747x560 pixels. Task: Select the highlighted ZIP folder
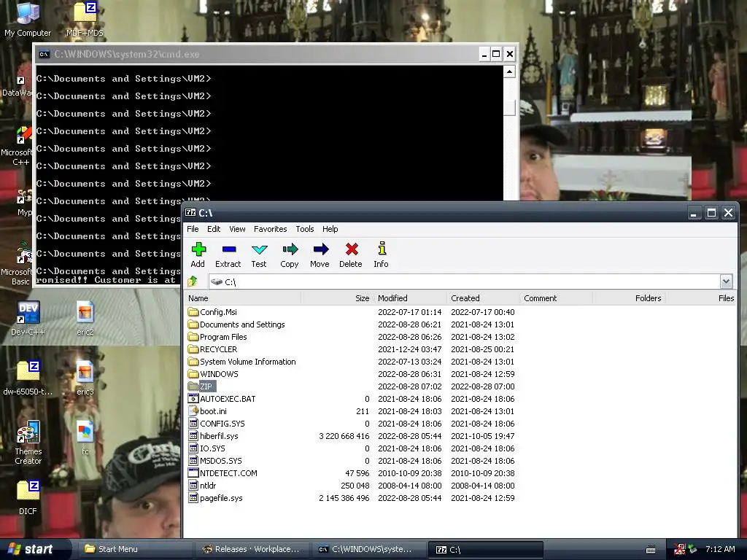click(201, 386)
